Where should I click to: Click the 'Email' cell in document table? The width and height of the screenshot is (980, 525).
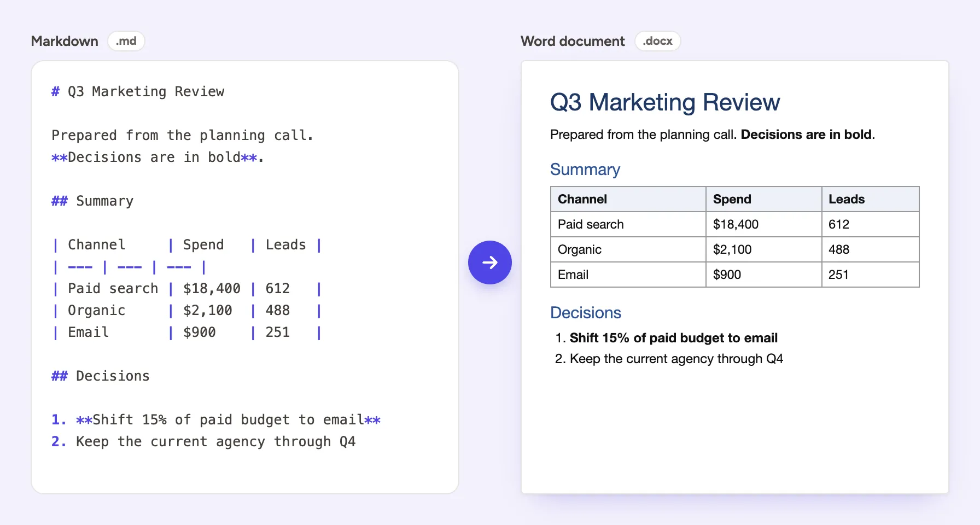pos(628,275)
